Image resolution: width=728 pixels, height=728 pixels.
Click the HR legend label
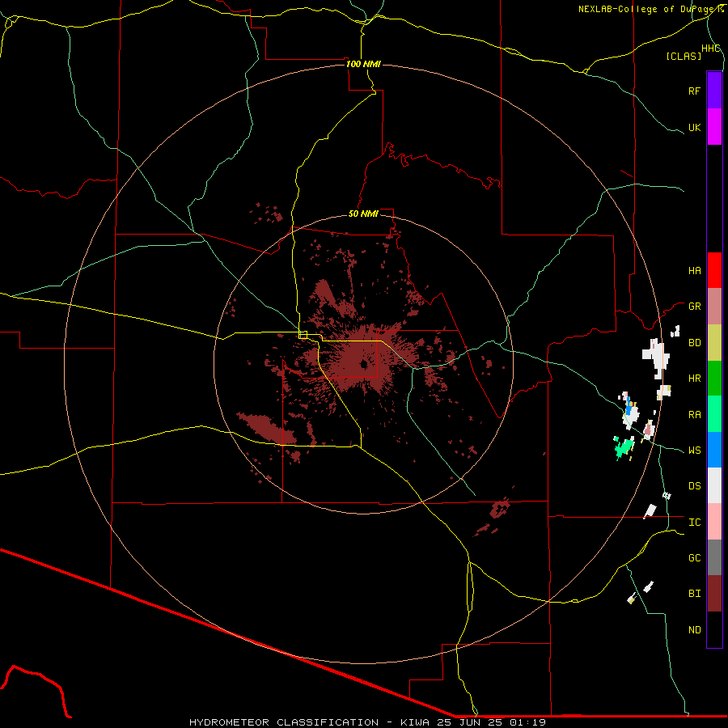(x=695, y=379)
